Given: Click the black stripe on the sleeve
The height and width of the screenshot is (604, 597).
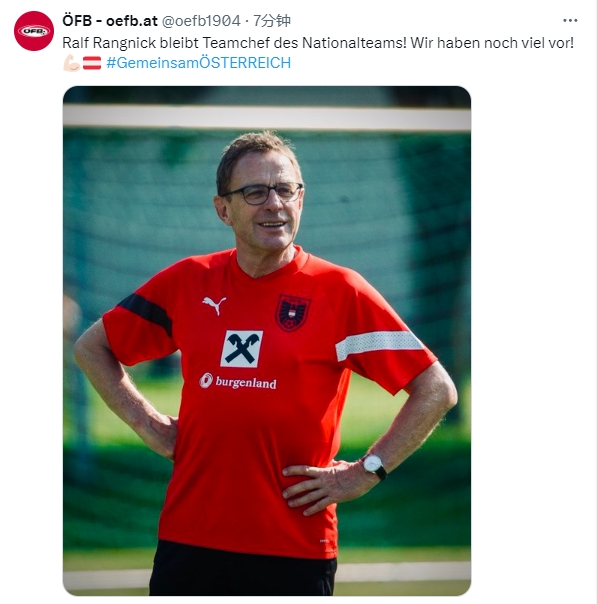Looking at the screenshot, I should (x=146, y=313).
